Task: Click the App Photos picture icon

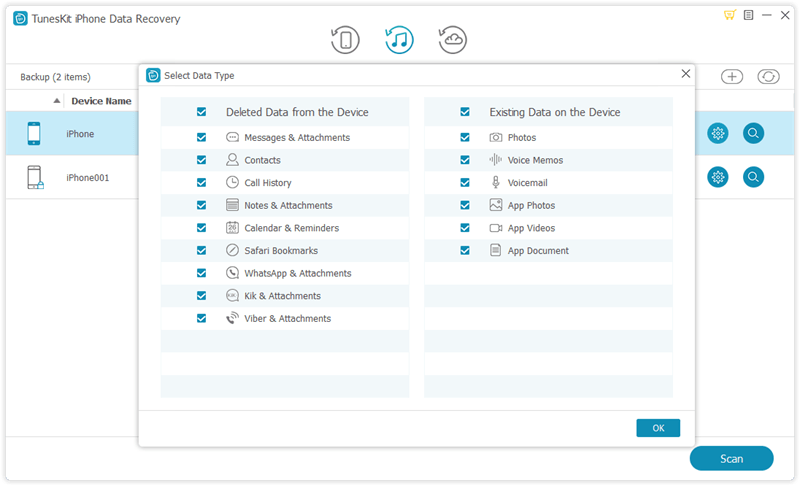Action: click(495, 205)
